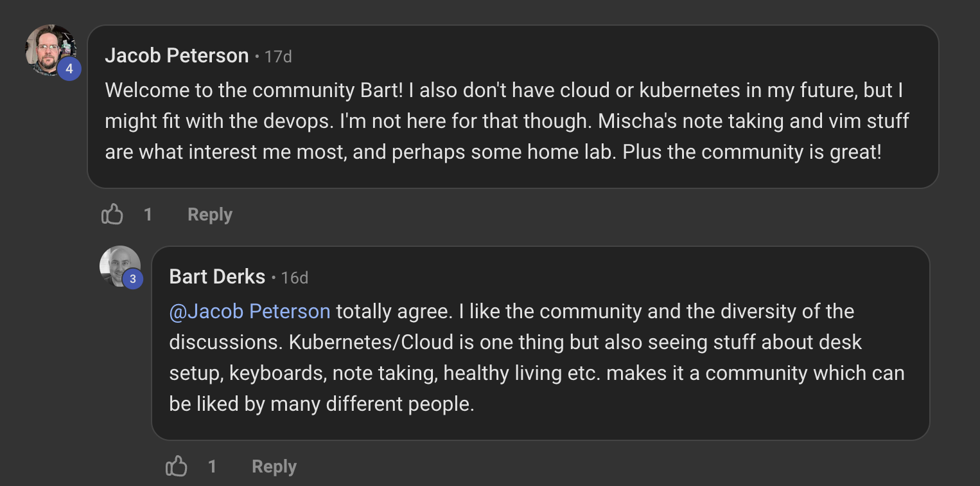Open Jacob Peterson's profile avatar
Screen dimensions: 980x486
(51, 51)
